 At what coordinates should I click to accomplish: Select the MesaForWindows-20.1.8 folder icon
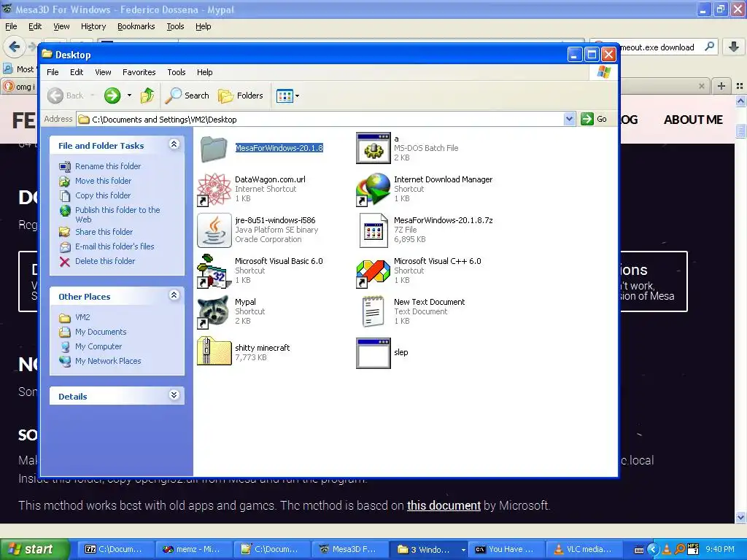pyautogui.click(x=214, y=149)
